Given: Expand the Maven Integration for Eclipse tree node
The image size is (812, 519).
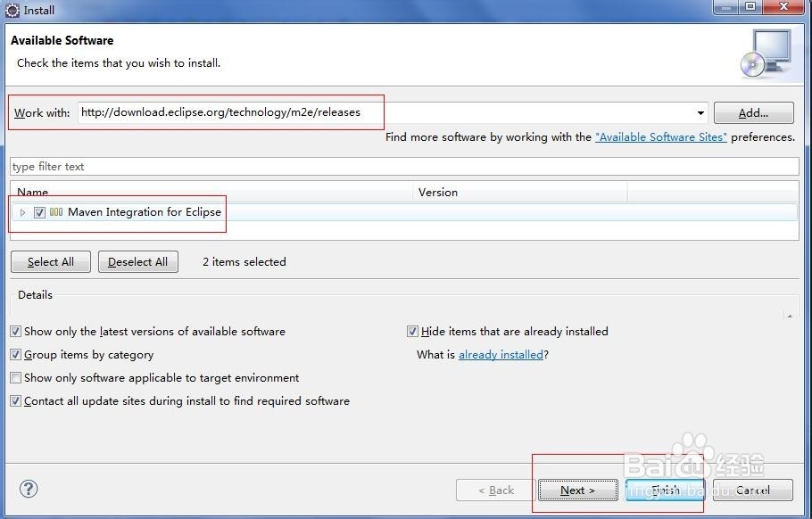Looking at the screenshot, I should [x=22, y=212].
